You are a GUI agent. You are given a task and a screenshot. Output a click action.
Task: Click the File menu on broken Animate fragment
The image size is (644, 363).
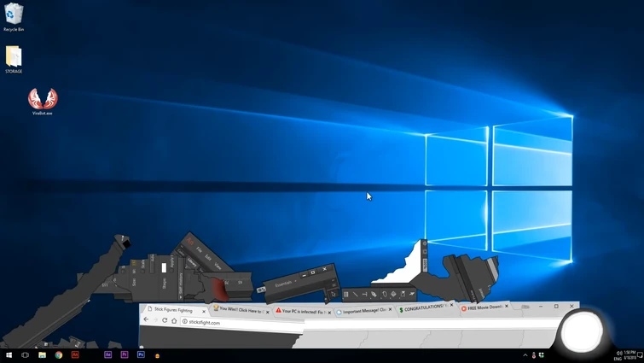[199, 249]
